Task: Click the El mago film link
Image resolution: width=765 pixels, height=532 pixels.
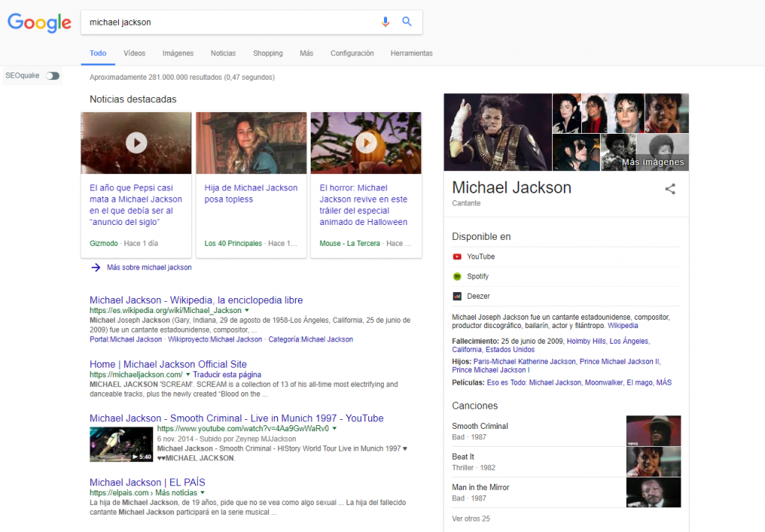Action: (x=639, y=383)
